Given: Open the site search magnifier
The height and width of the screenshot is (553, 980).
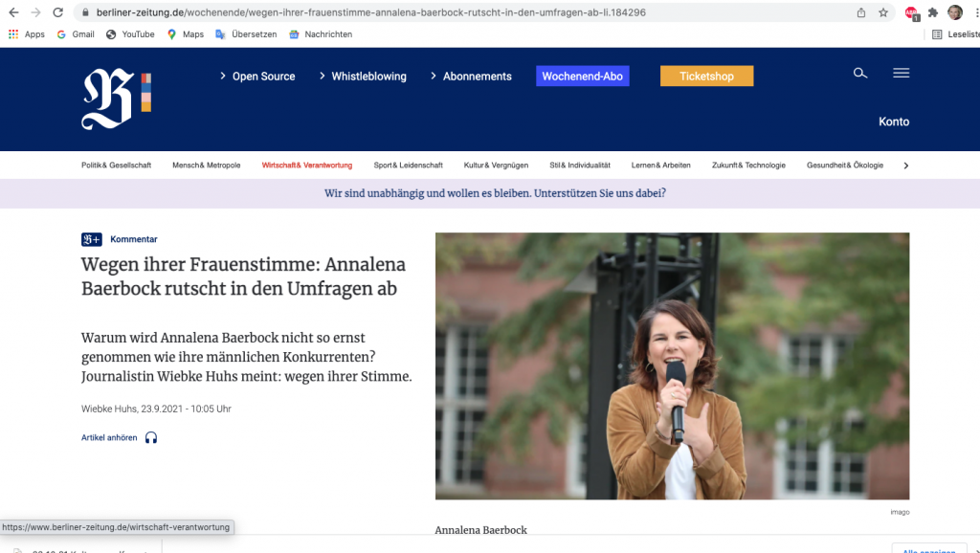Looking at the screenshot, I should 859,74.
